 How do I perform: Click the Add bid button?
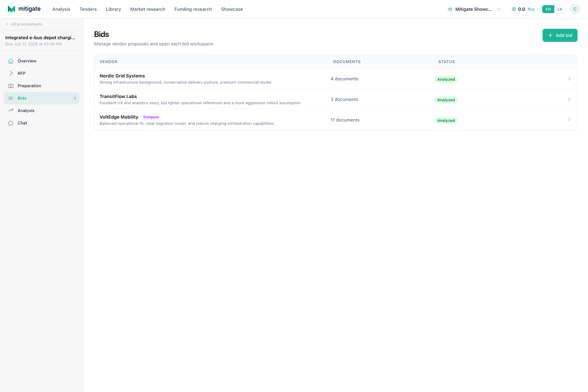pyautogui.click(x=560, y=35)
